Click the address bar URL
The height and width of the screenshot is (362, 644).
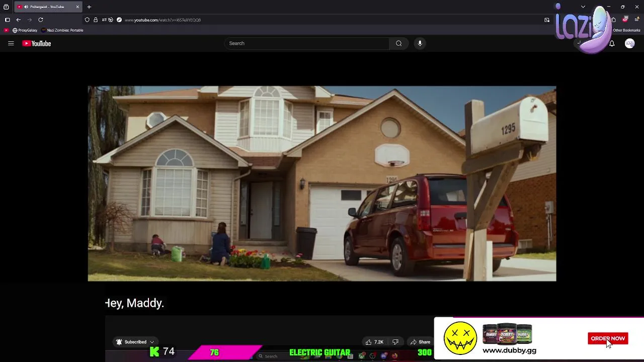tap(163, 20)
